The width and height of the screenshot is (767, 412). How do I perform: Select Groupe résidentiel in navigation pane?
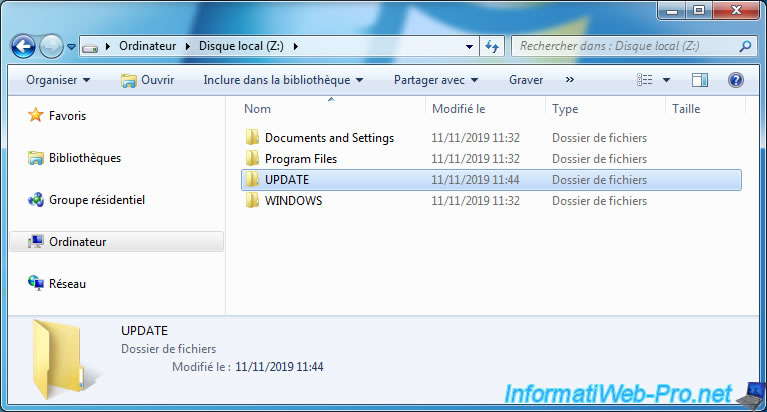pyautogui.click(x=97, y=200)
